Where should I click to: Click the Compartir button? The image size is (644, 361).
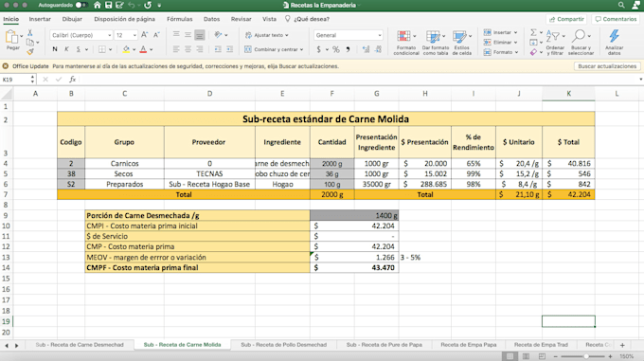tap(566, 19)
